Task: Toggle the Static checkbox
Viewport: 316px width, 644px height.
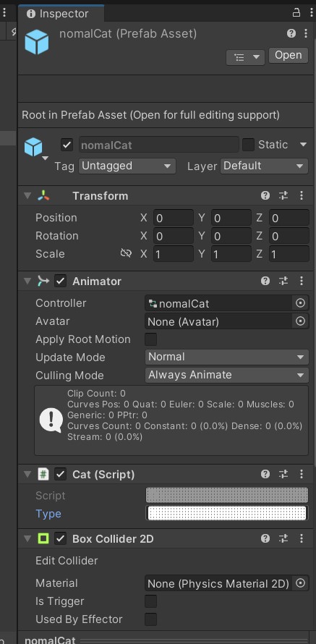Action: click(x=248, y=145)
